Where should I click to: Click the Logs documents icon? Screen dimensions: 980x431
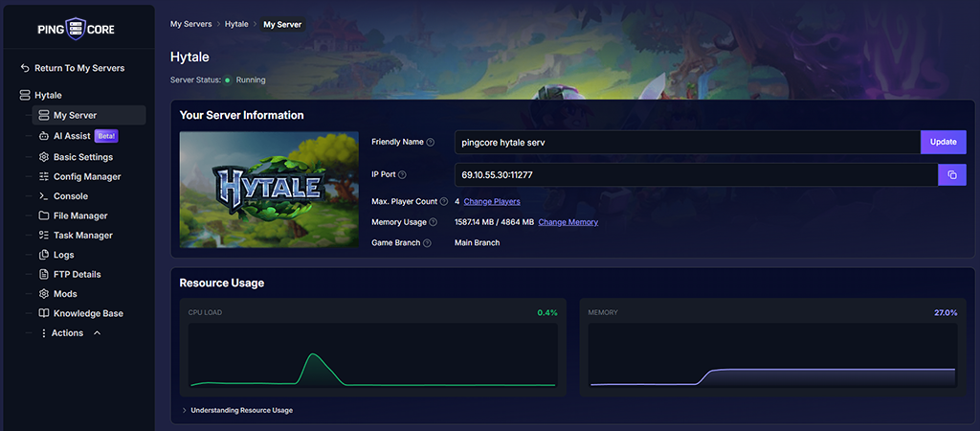click(43, 255)
